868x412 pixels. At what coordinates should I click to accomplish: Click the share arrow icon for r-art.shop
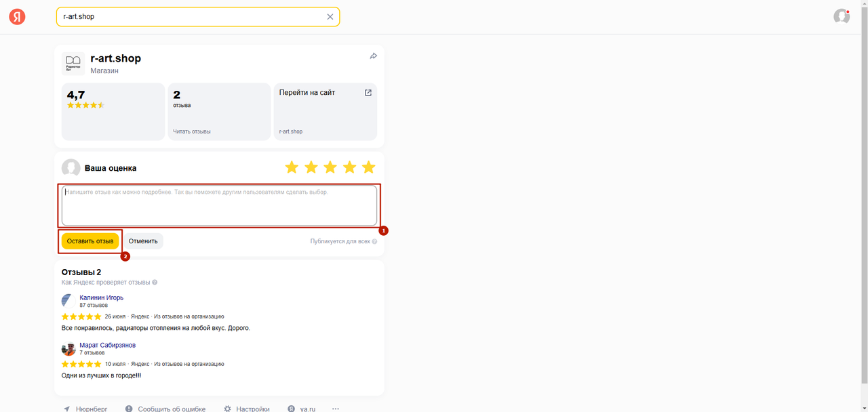[373, 56]
